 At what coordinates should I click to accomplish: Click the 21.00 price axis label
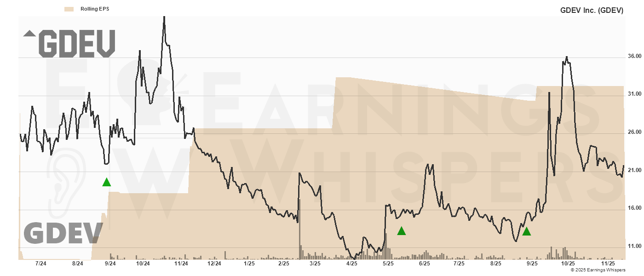pyautogui.click(x=635, y=171)
